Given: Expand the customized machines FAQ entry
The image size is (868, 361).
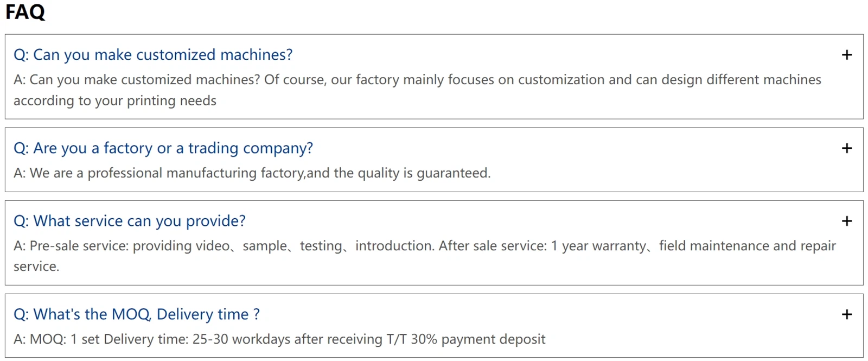Looking at the screenshot, I should [x=845, y=55].
